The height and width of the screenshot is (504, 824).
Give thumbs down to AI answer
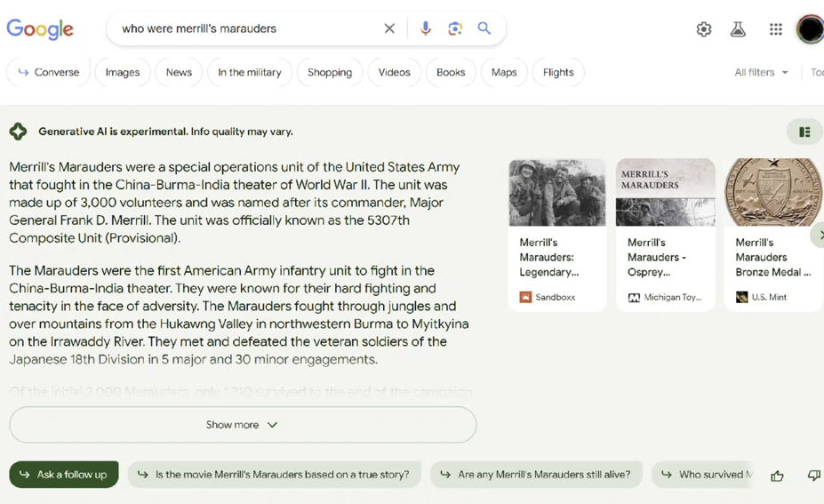814,475
